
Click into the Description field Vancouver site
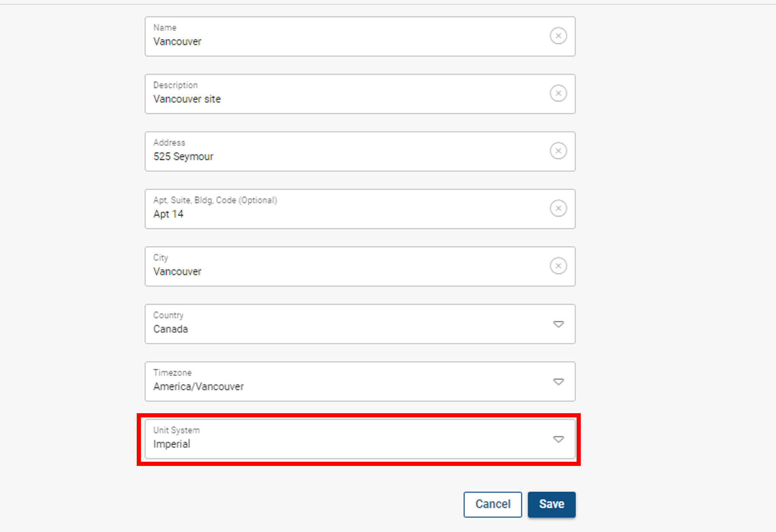pyautogui.click(x=360, y=94)
